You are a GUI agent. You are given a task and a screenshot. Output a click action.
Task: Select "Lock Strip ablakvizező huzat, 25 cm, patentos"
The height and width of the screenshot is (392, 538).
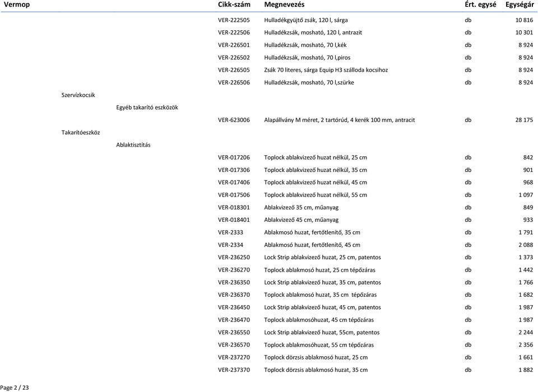pyautogui.click(x=322, y=257)
